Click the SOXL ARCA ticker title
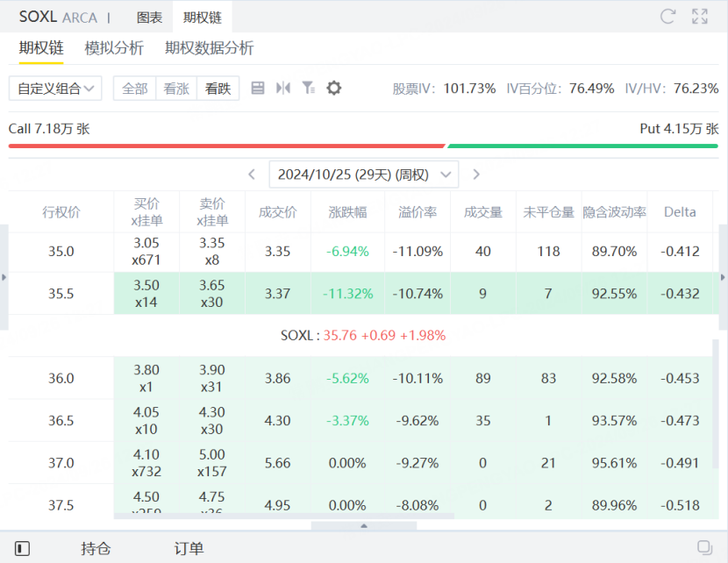This screenshot has height=563, width=728. pos(58,18)
